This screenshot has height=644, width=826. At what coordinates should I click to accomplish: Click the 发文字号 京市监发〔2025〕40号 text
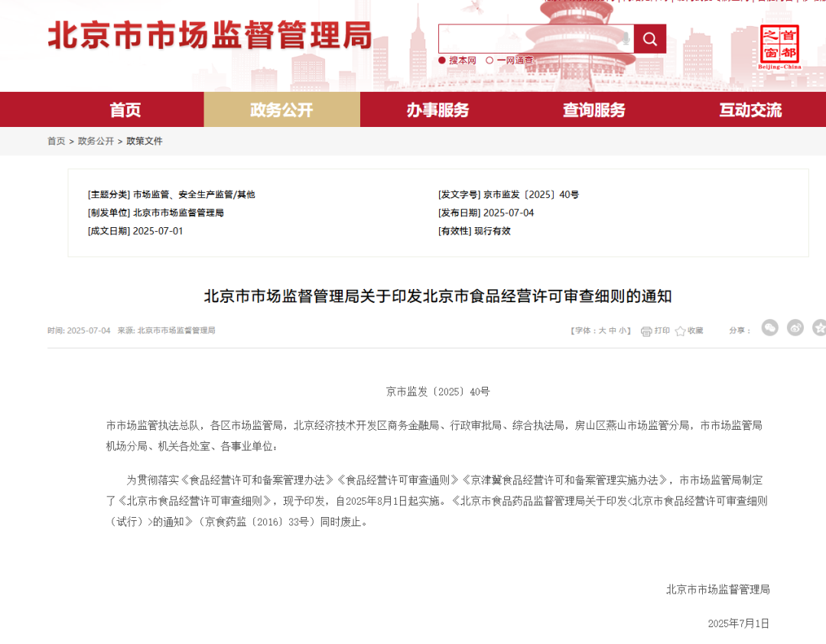[509, 195]
